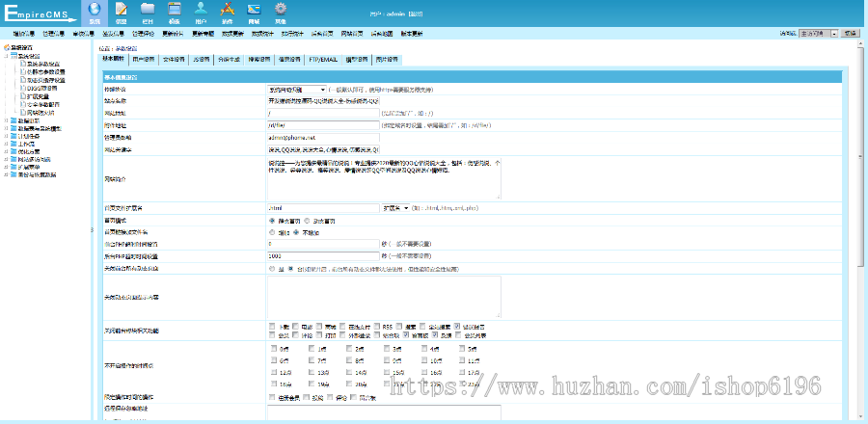Open the 用户 person icon
Viewport: 868px width, 424px height.
point(201,9)
